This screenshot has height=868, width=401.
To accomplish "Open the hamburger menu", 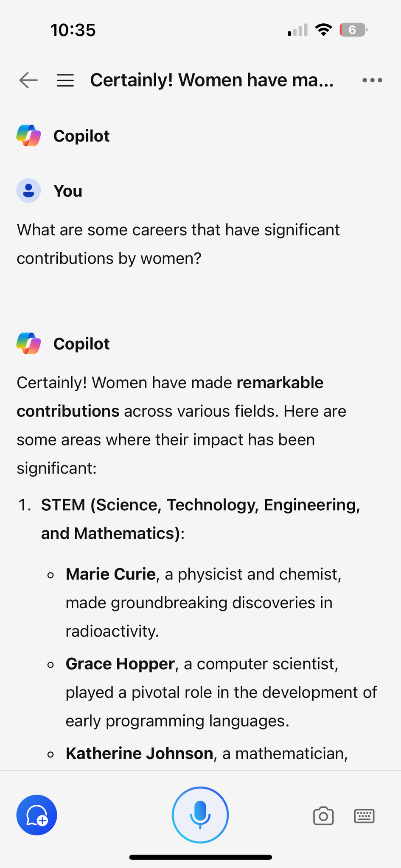I will point(65,80).
